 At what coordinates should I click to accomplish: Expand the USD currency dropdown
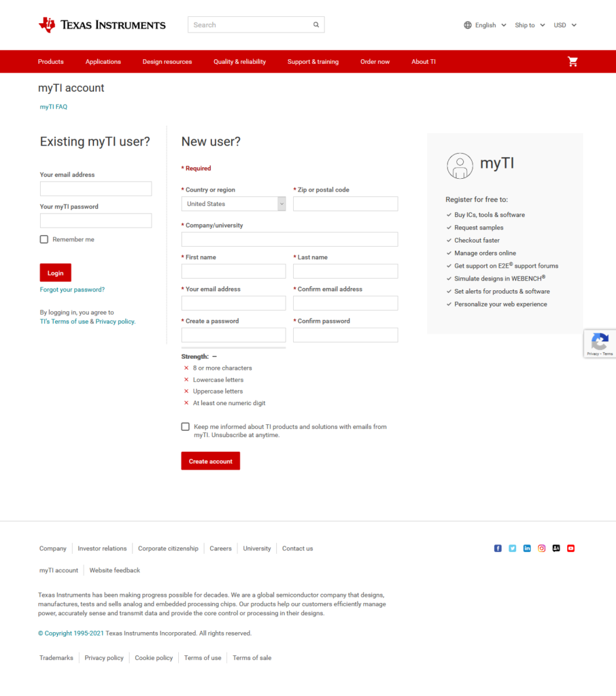click(x=564, y=25)
